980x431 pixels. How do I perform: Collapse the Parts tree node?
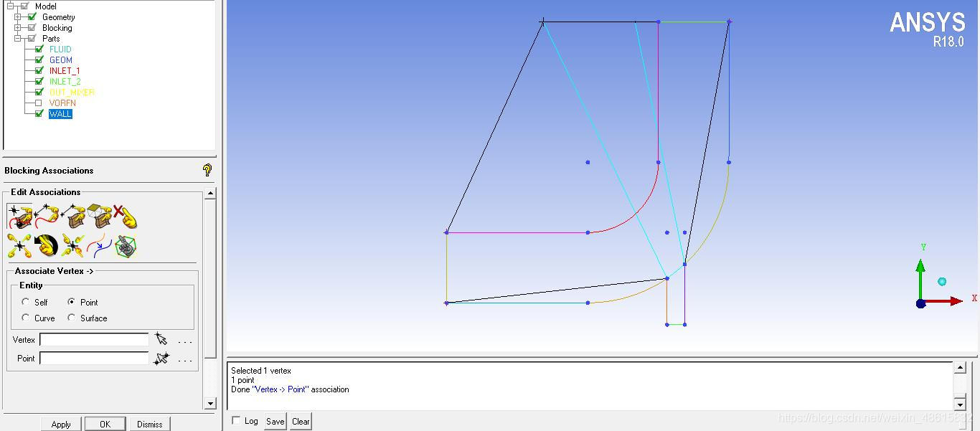[x=18, y=39]
